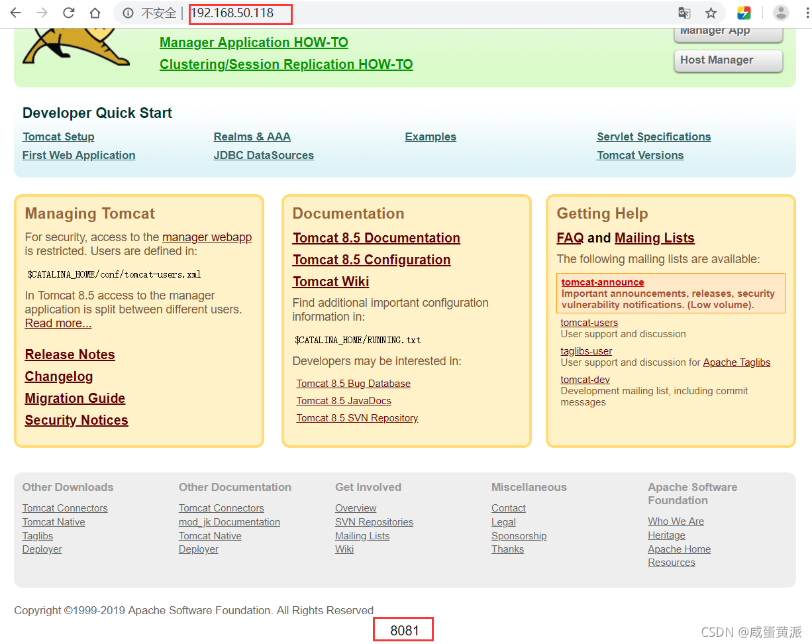812x644 pixels.
Task: Open Tomcat 8.5 SVN Repository link
Action: coord(357,418)
